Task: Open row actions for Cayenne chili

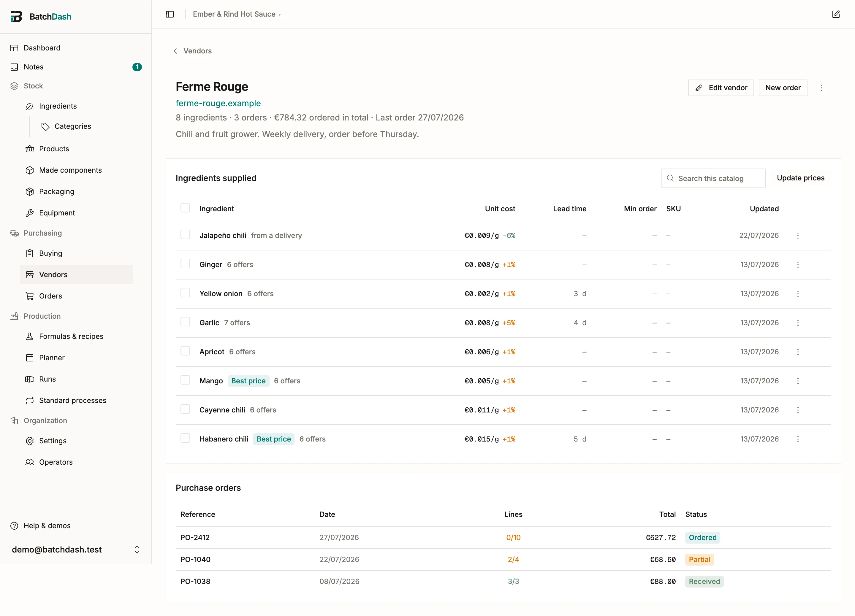Action: click(x=798, y=410)
